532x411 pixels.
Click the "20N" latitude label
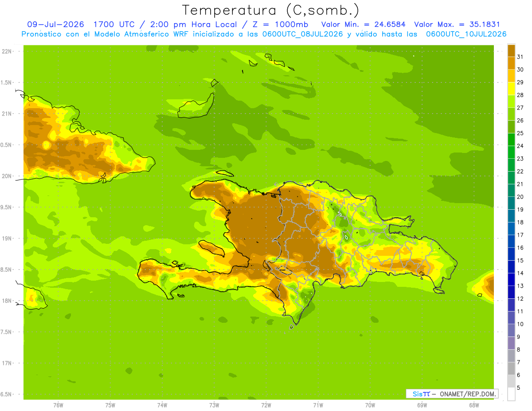6,176
